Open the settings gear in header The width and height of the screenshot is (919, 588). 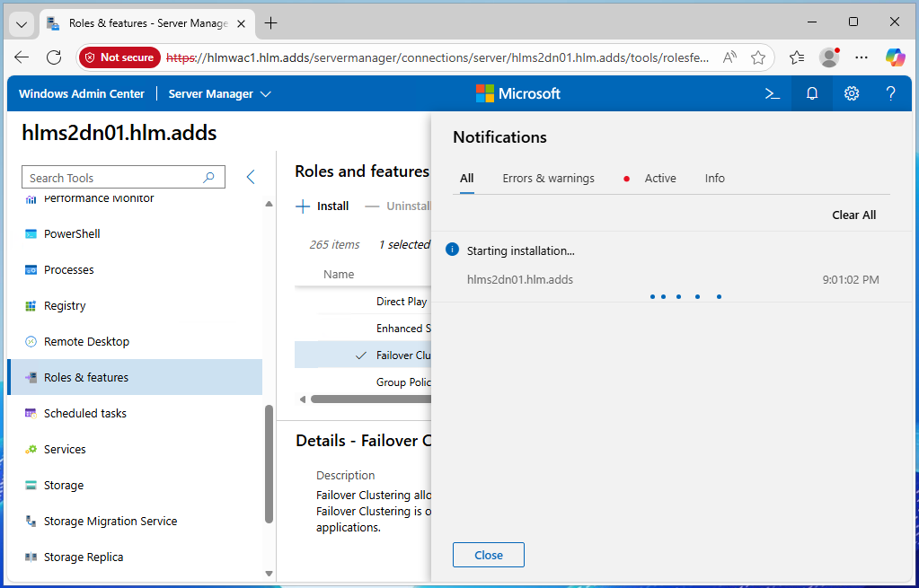click(852, 93)
